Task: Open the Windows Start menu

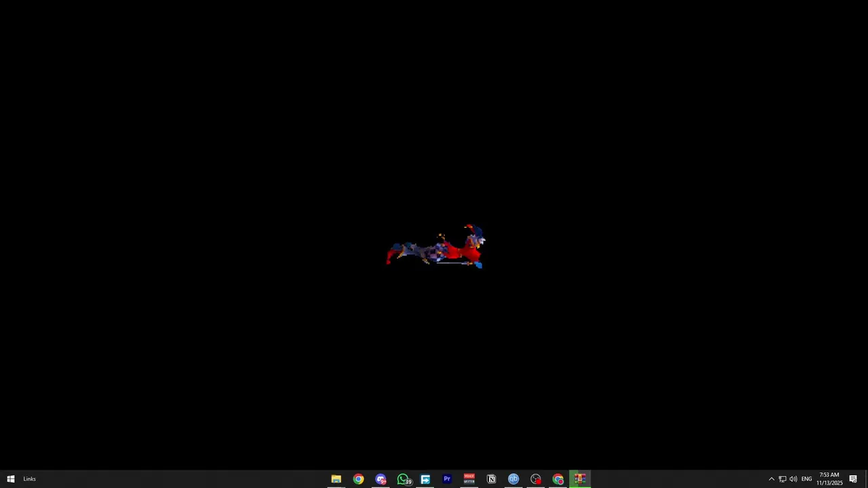Action: coord(11,479)
